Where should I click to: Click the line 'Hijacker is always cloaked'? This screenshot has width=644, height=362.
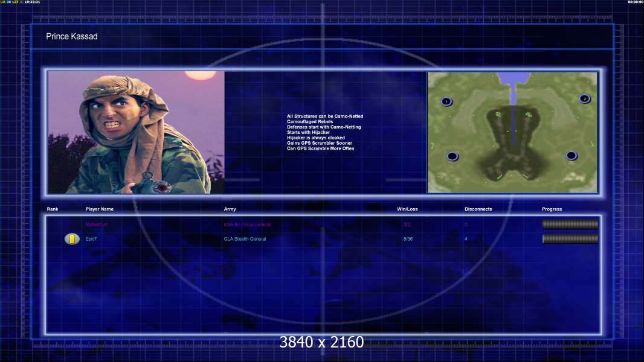316,138
